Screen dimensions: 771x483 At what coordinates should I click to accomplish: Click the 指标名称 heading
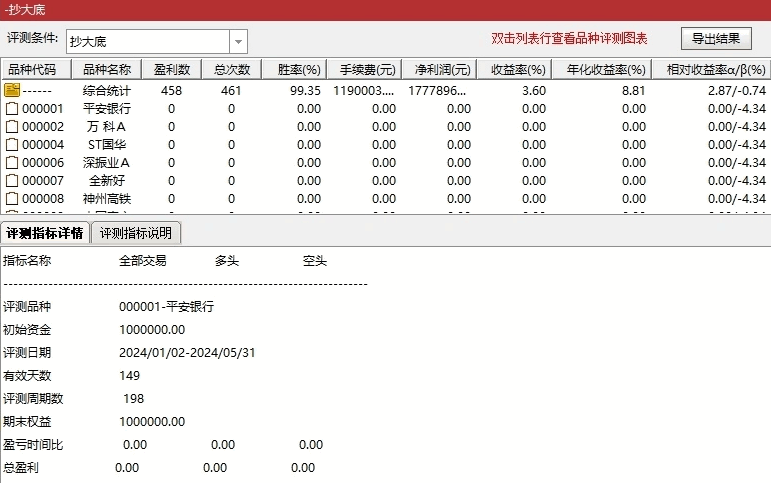[x=27, y=261]
